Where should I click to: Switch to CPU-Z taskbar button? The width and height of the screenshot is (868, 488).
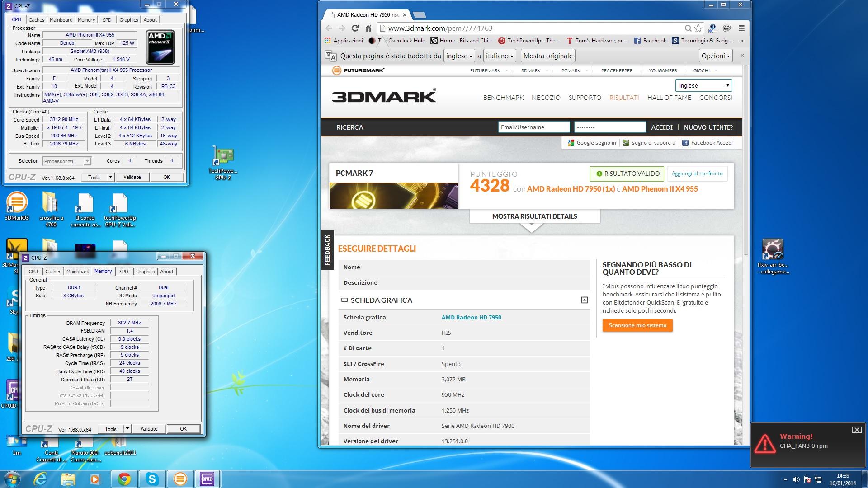point(207,479)
